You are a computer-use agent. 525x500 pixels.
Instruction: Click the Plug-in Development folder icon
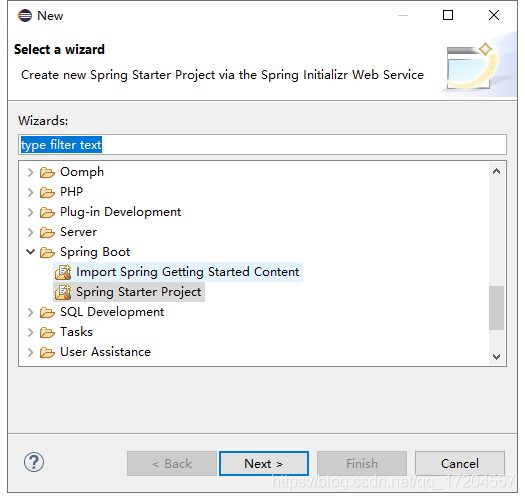[x=47, y=213]
